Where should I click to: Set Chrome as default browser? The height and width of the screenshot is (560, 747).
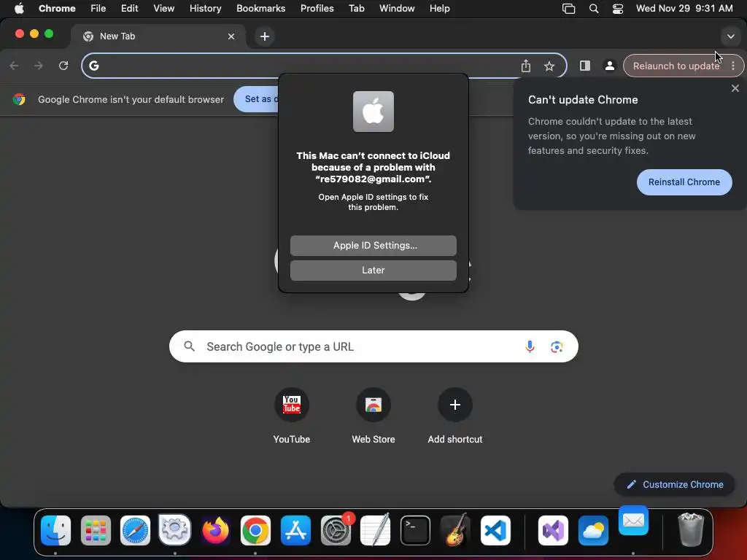point(256,99)
